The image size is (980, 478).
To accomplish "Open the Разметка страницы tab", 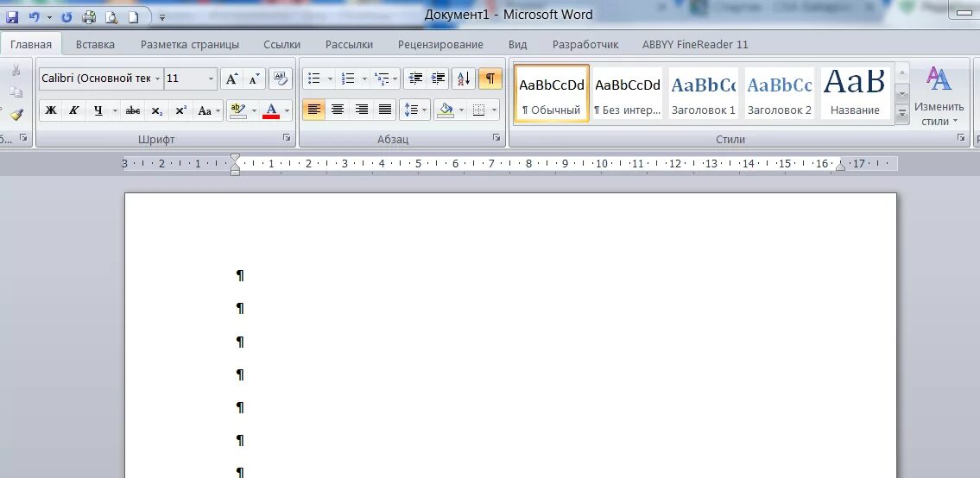I will pos(189,44).
